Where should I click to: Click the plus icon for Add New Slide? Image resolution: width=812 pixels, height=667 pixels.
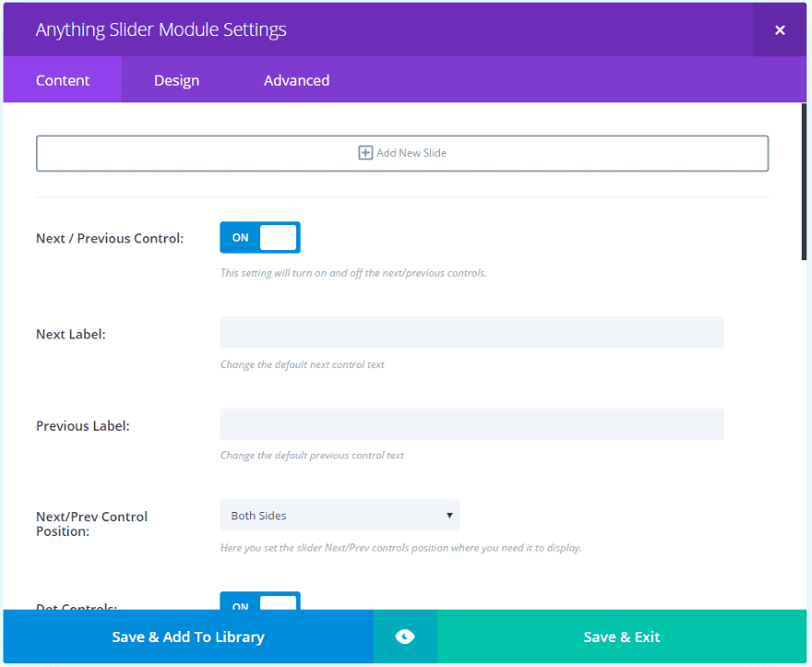click(x=365, y=153)
